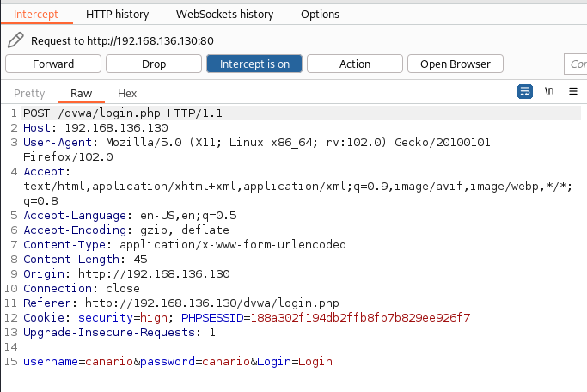The image size is (587, 392).
Task: Click the Open Browser button
Action: 456,64
